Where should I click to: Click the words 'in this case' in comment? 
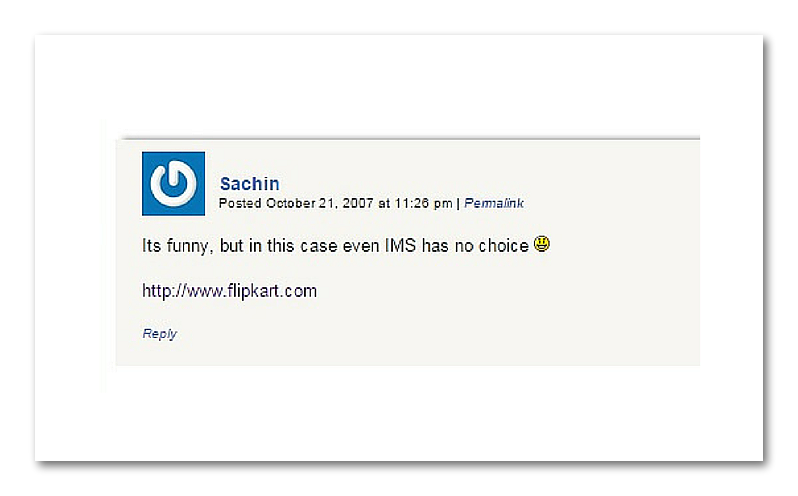293,246
